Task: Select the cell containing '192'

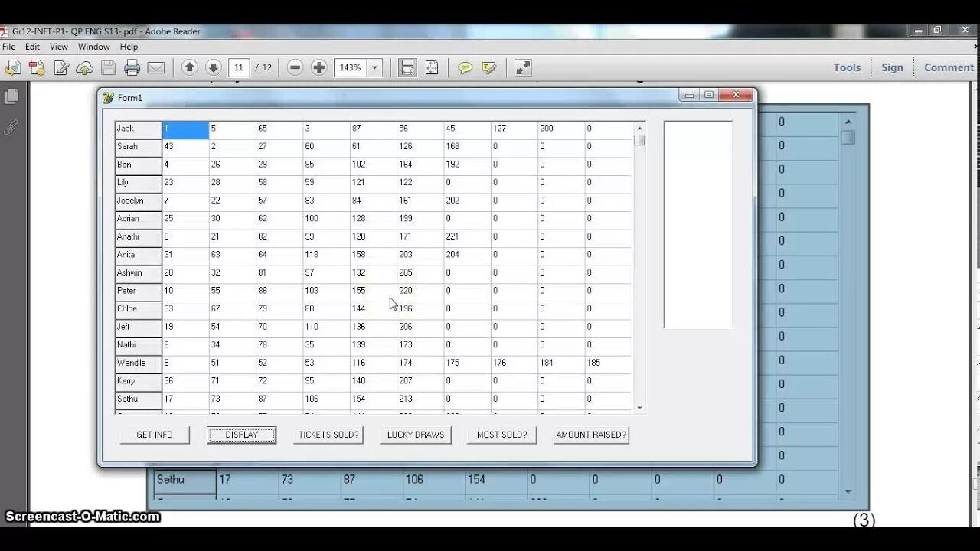Action: 467,165
